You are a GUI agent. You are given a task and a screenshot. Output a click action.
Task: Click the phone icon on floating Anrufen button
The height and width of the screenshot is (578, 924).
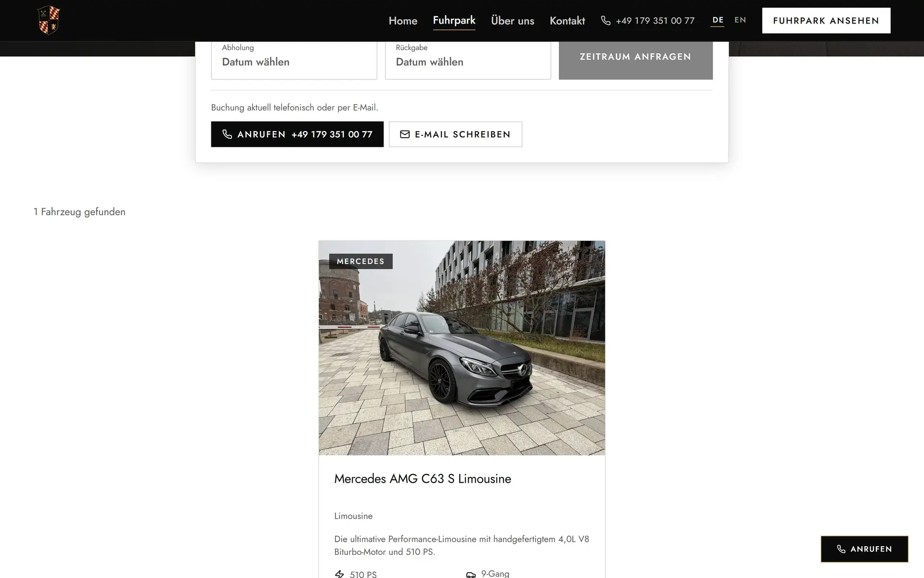coord(841,549)
